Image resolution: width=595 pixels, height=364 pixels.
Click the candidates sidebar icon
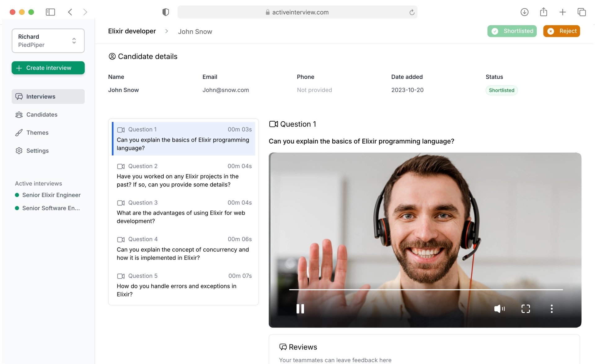coord(19,115)
